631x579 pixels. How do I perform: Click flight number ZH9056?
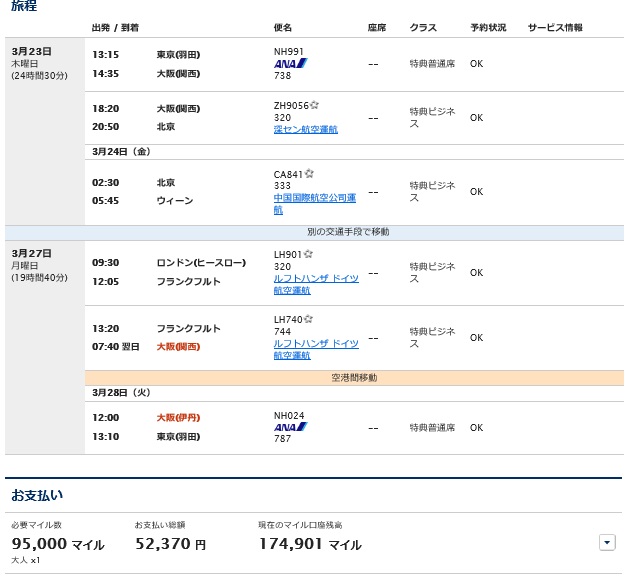coord(291,105)
